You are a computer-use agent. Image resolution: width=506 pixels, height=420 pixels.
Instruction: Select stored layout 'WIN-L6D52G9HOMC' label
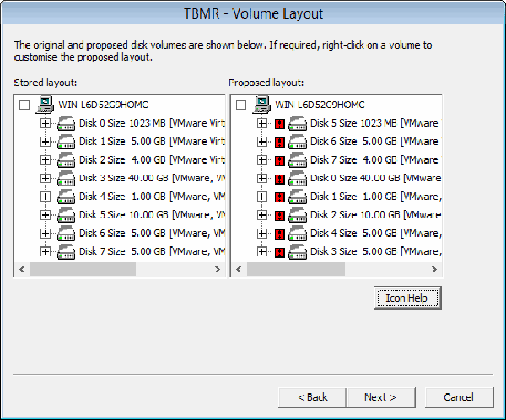(x=103, y=105)
